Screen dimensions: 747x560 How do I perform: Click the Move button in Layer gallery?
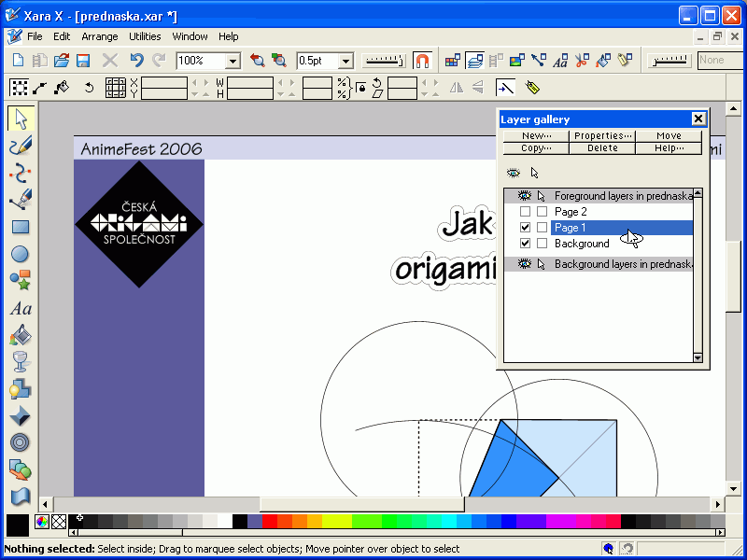(669, 135)
